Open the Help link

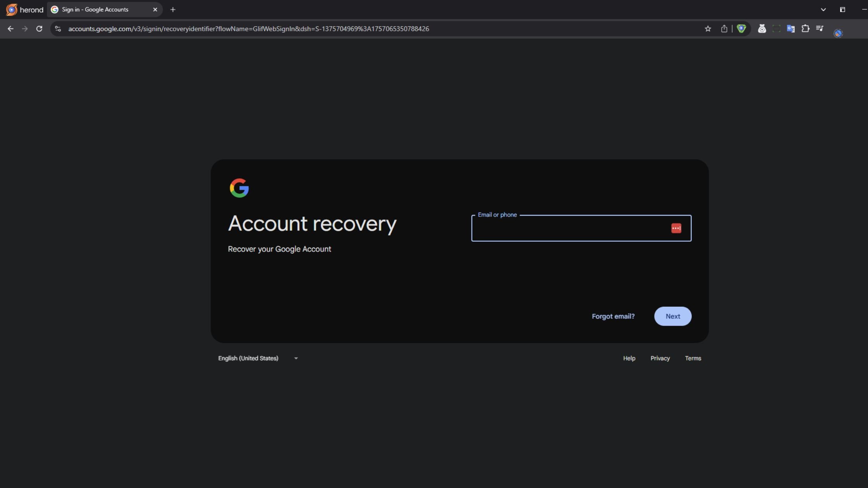[x=629, y=358]
